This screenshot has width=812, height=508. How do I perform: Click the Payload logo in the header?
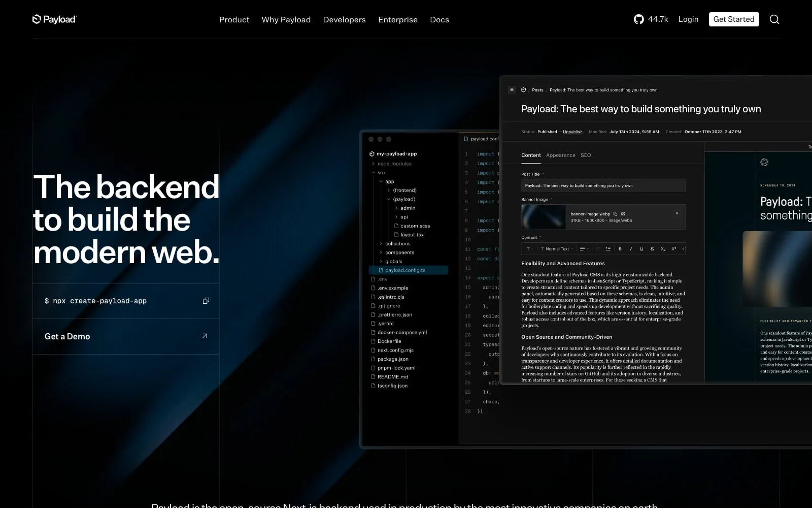[54, 19]
